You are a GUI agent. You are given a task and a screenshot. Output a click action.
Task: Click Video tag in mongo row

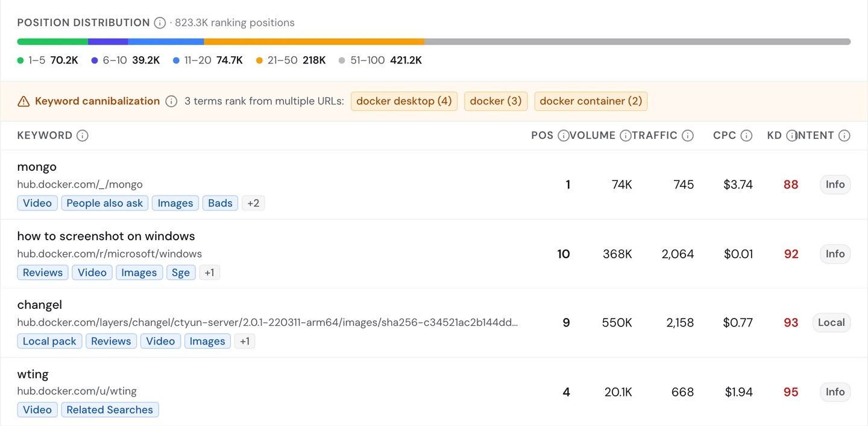tap(37, 203)
